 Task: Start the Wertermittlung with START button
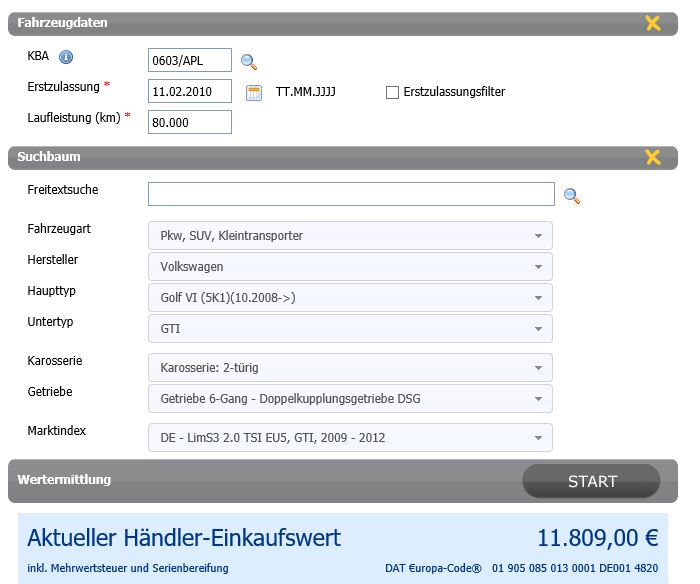592,481
